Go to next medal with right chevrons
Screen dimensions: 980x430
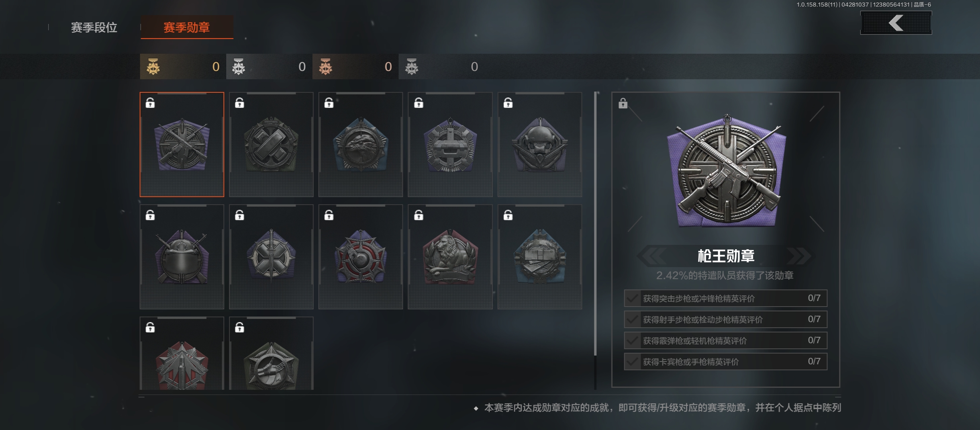(799, 256)
